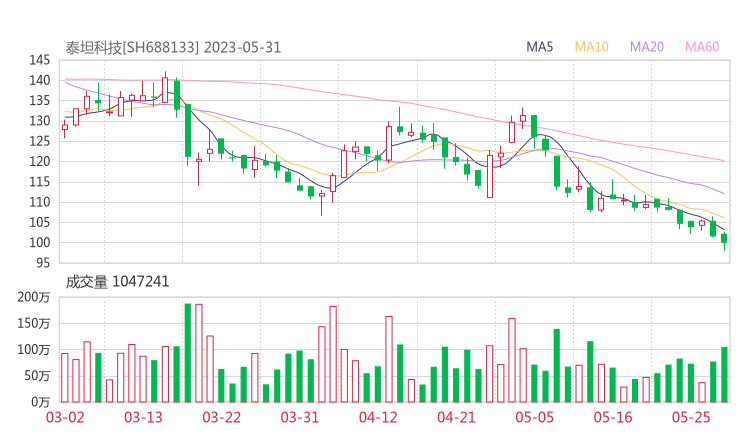Image resolution: width=740 pixels, height=440 pixels.
Task: Click the 100万 volume axis label
Action: tap(34, 350)
